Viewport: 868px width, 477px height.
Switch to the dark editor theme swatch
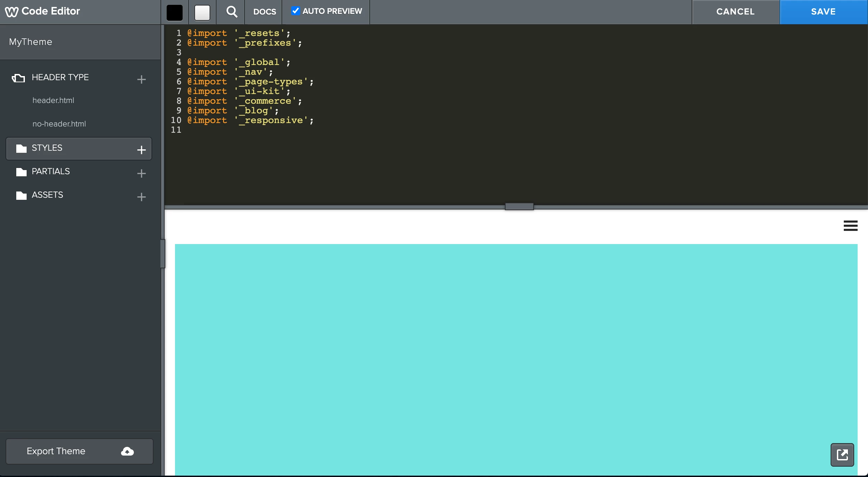coord(175,13)
